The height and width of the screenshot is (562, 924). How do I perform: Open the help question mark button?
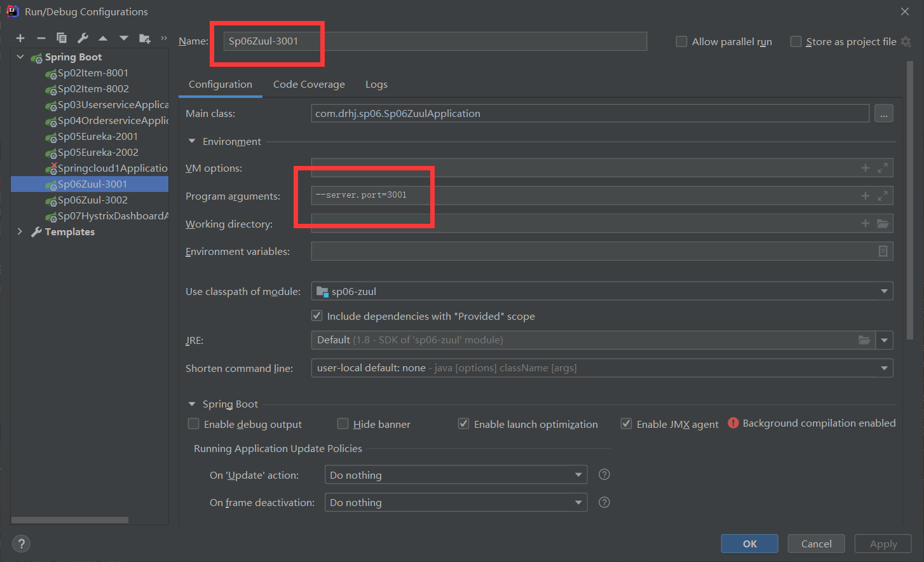(21, 544)
